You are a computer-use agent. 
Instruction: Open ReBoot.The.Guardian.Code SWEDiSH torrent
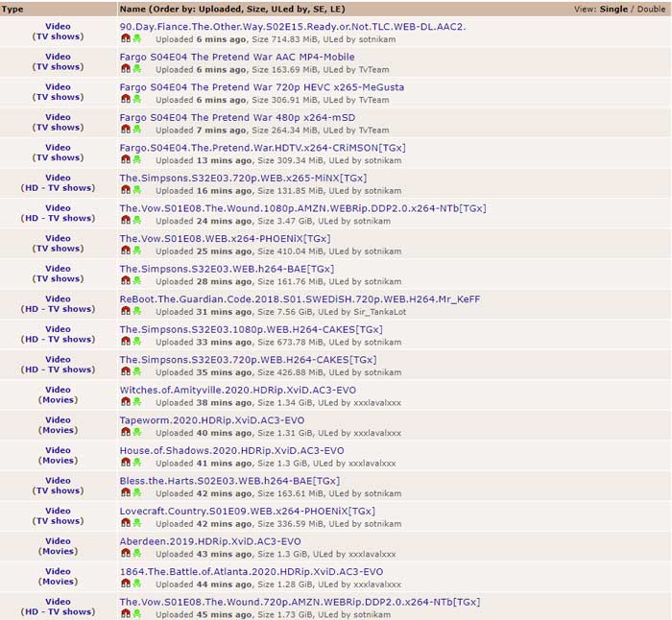coord(300,299)
